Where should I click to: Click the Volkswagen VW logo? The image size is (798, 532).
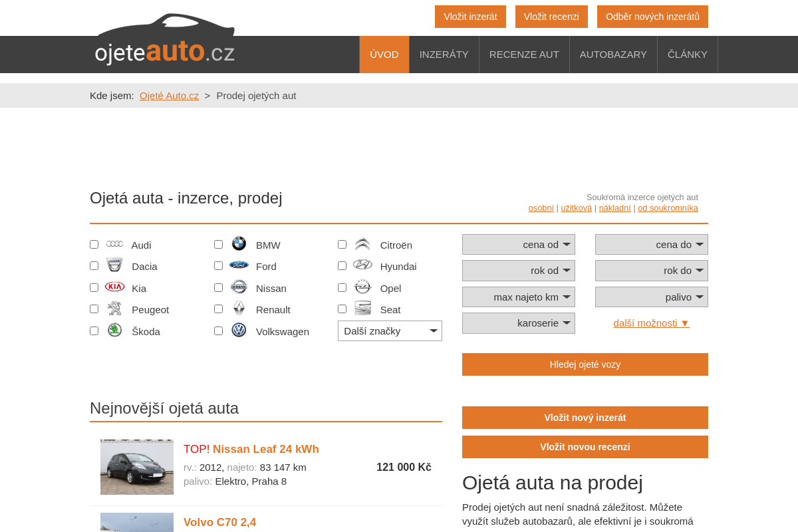pos(239,330)
